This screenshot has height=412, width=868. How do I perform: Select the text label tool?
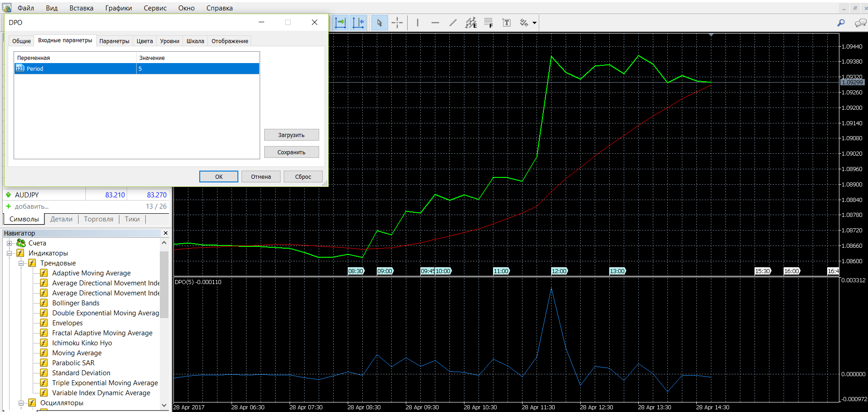point(507,23)
